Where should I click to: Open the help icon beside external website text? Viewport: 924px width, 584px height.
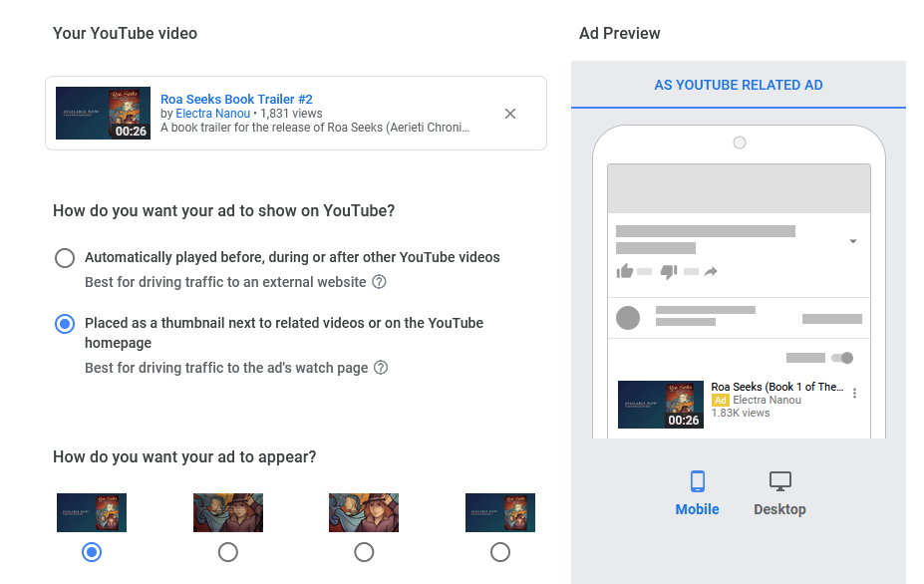(381, 282)
